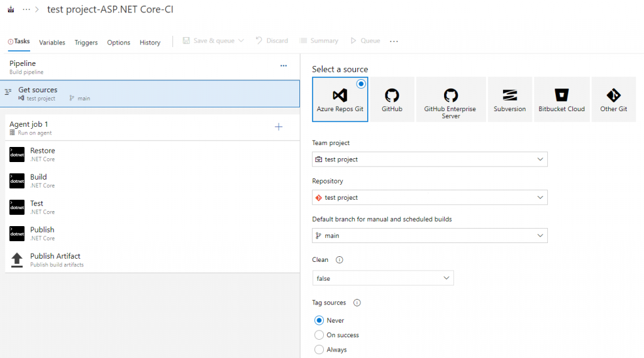This screenshot has width=644, height=358.
Task: Click the Azure DevOps project icon in breadcrumb
Action: 11,9
